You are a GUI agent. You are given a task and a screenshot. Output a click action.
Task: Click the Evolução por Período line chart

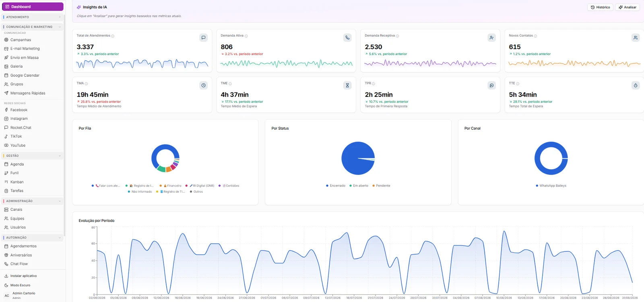[x=364, y=261]
